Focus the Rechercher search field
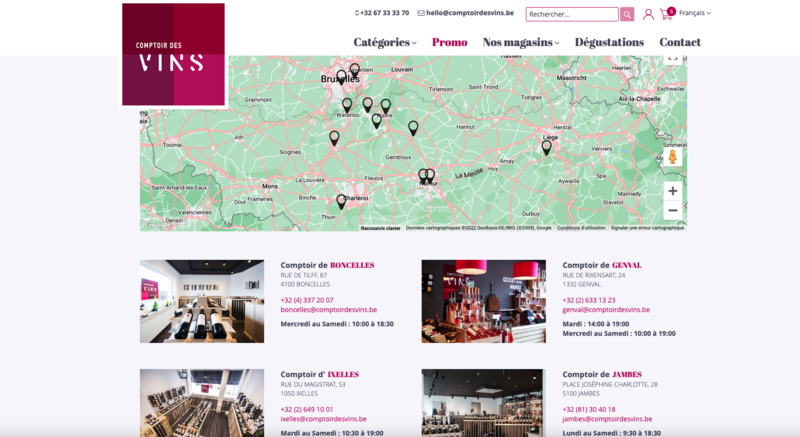Image resolution: width=800 pixels, height=437 pixels. coord(572,14)
